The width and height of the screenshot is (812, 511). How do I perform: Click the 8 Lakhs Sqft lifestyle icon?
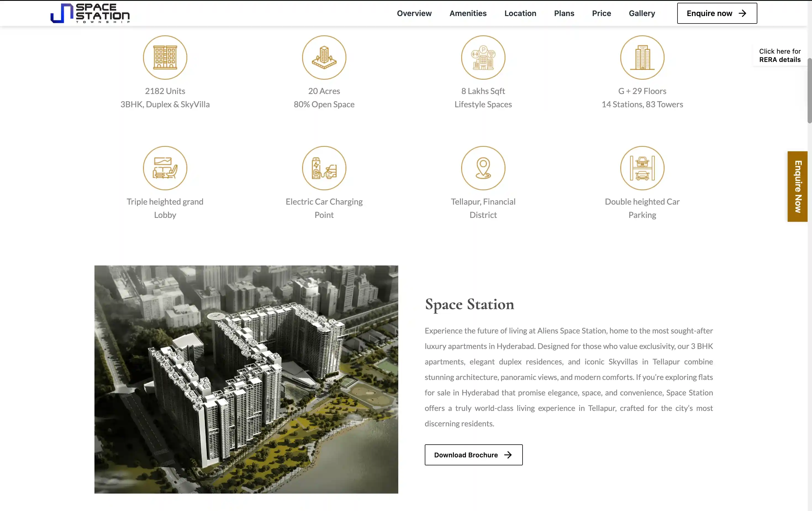click(483, 58)
